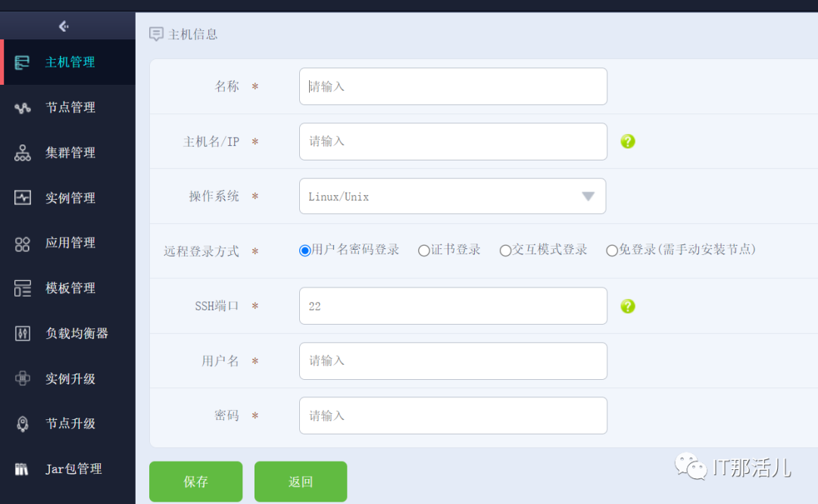Focus the 名称 input field
818x504 pixels.
453,86
